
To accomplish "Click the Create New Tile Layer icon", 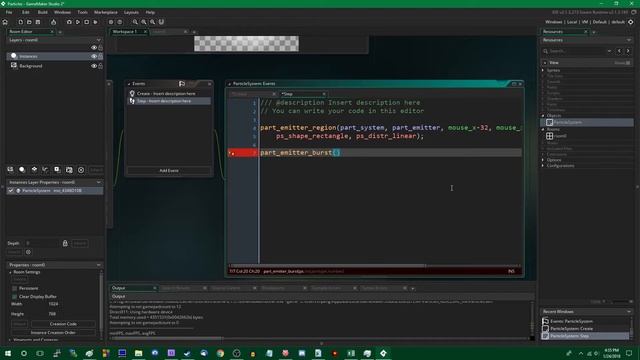I will (34, 170).
